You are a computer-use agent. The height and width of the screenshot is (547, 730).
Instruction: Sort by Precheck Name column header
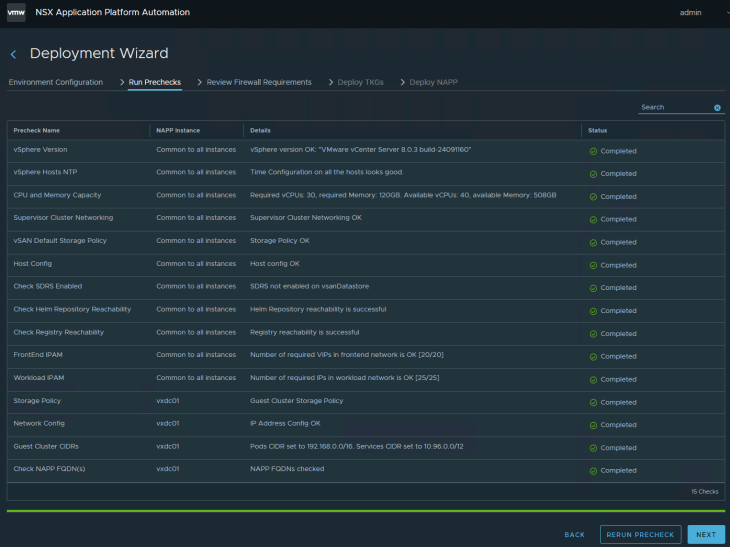click(37, 130)
